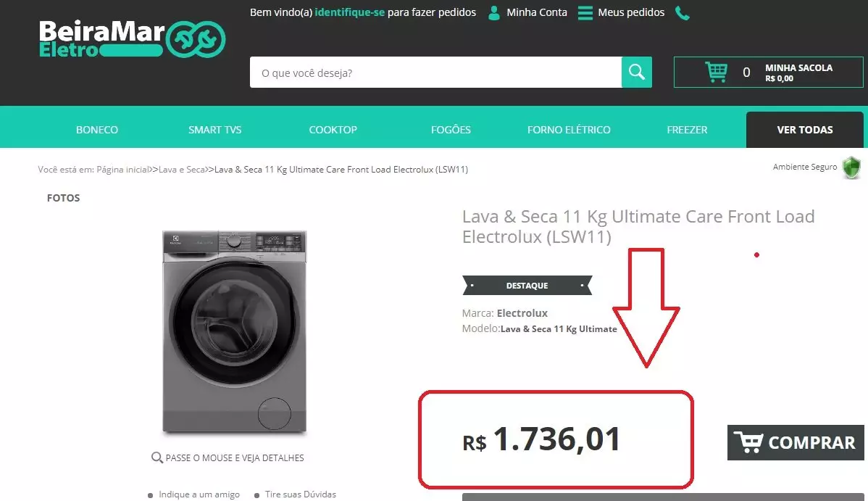
Task: Open the BONECO category
Action: coord(97,130)
